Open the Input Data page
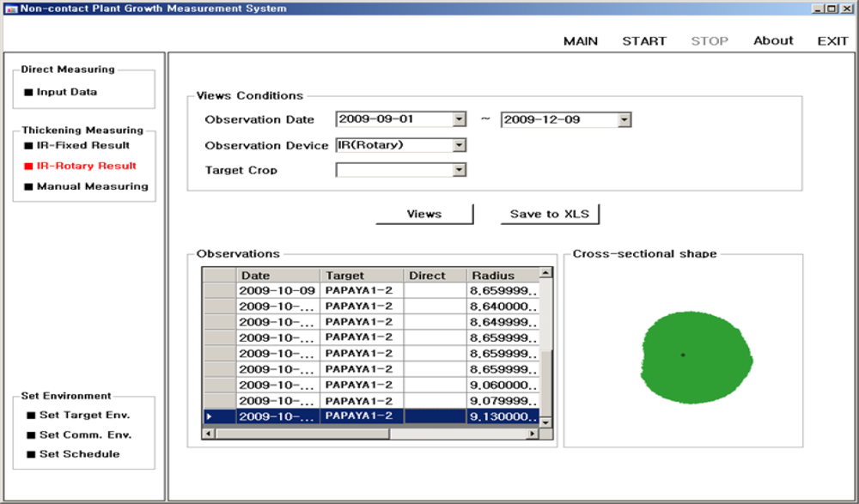Viewport: 859px width, 504px height. coord(66,92)
